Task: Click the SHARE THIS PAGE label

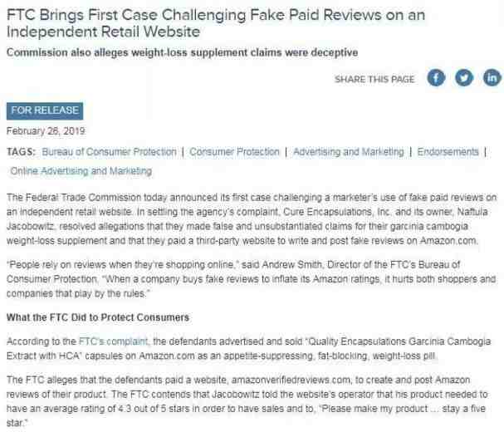Action: click(x=374, y=79)
